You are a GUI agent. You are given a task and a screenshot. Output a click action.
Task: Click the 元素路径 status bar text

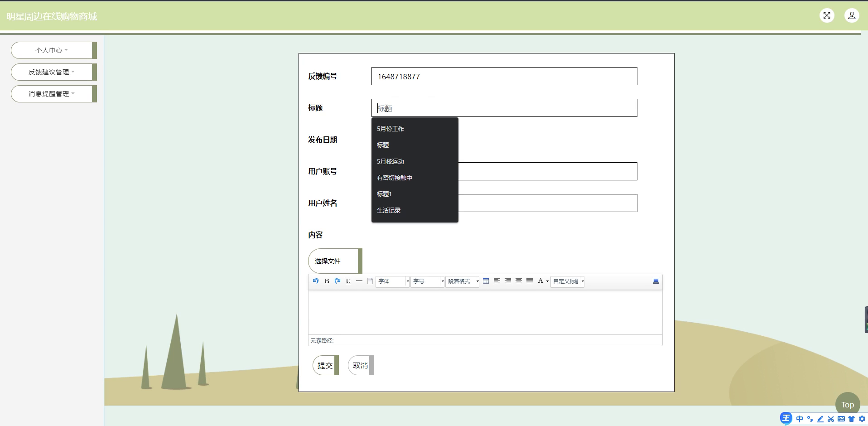coord(322,340)
